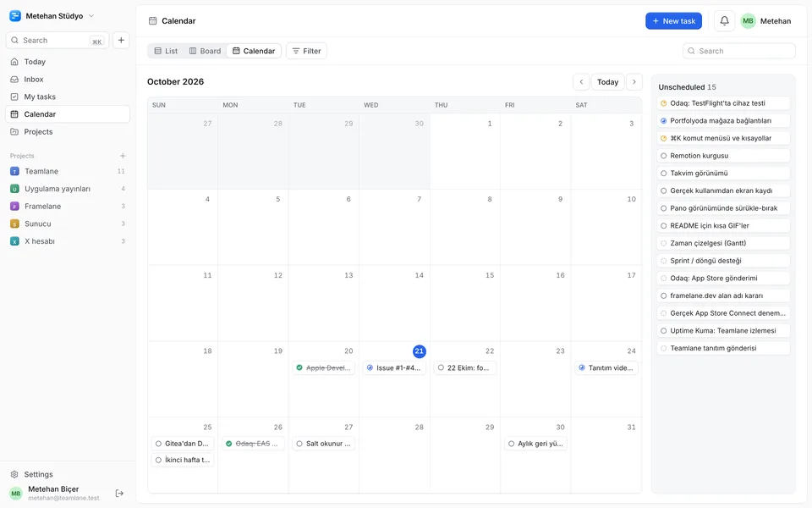Add a new project with the plus icon
Screen dimensions: 812x508
coord(123,156)
